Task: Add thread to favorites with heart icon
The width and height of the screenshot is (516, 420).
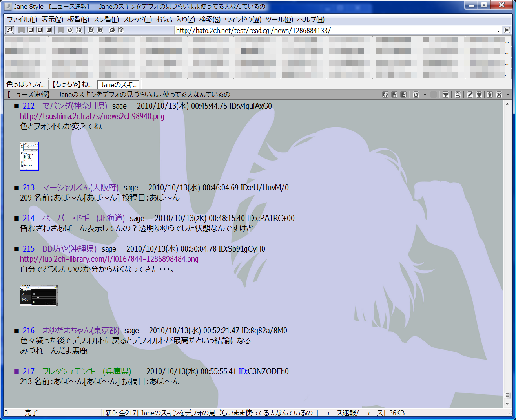Action: coord(479,95)
